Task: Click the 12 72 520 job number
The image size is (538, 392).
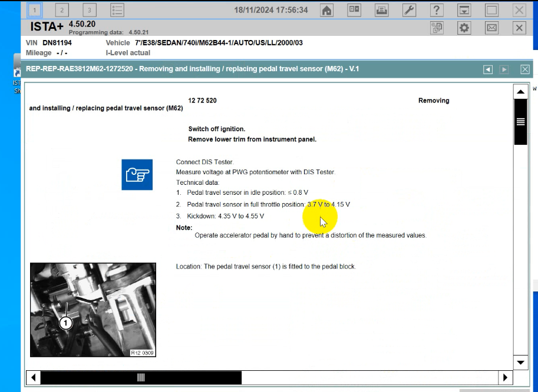Action: [203, 101]
